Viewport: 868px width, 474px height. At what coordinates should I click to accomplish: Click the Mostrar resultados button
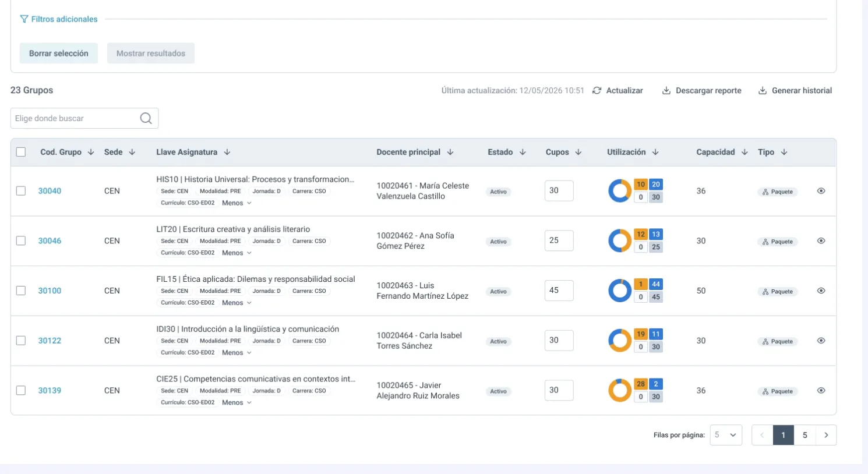151,53
